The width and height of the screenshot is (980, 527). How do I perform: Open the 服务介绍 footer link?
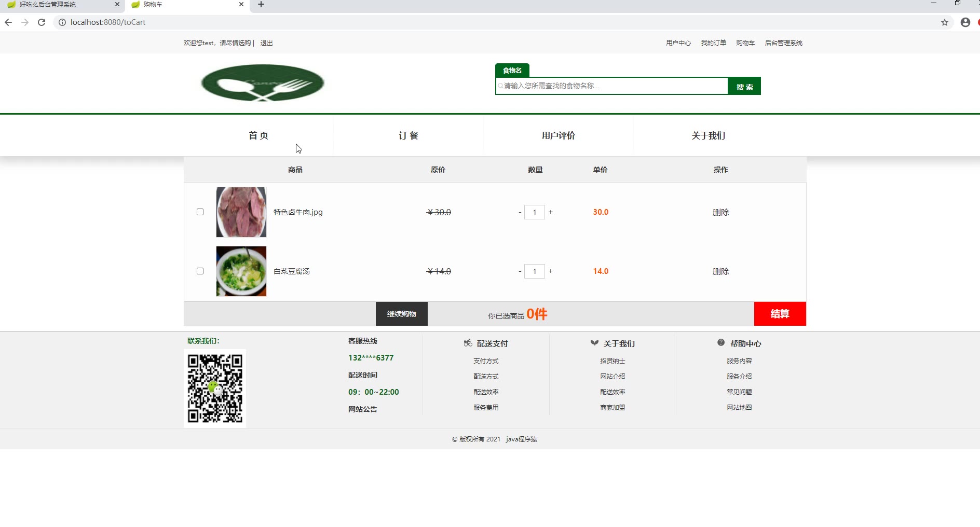point(739,377)
